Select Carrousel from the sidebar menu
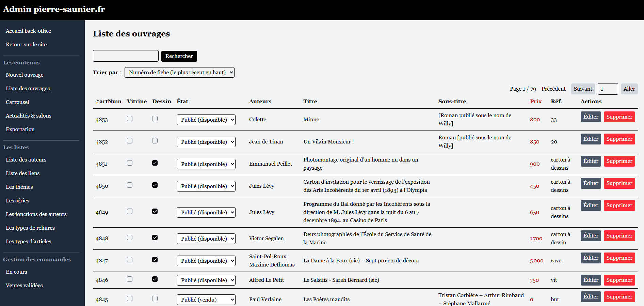Viewport: 644px width, 306px height. point(17,102)
